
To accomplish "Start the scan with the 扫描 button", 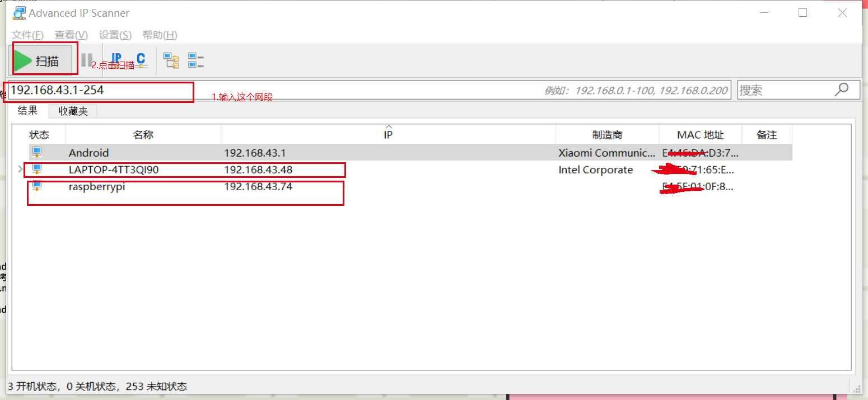I will tap(42, 60).
